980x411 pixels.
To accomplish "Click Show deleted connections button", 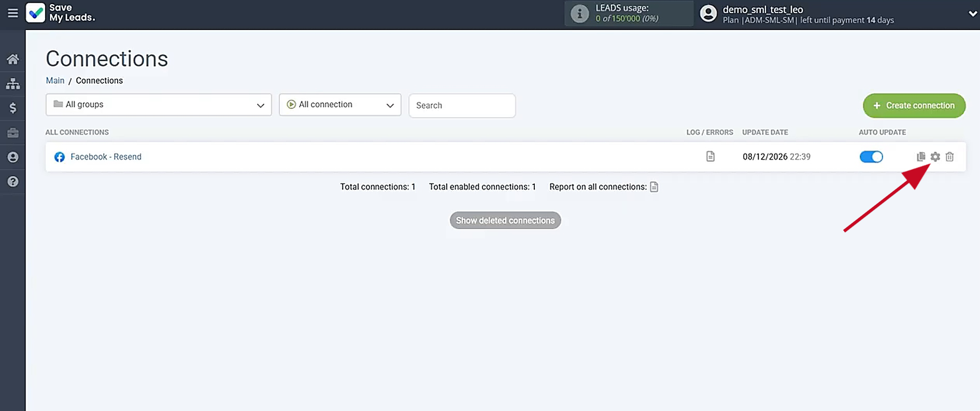I will click(505, 220).
